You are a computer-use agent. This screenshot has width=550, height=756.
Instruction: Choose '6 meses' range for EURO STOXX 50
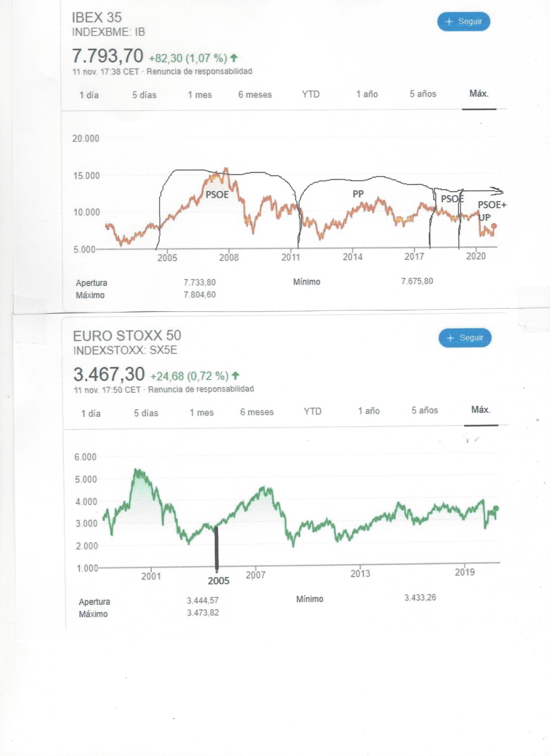[257, 412]
